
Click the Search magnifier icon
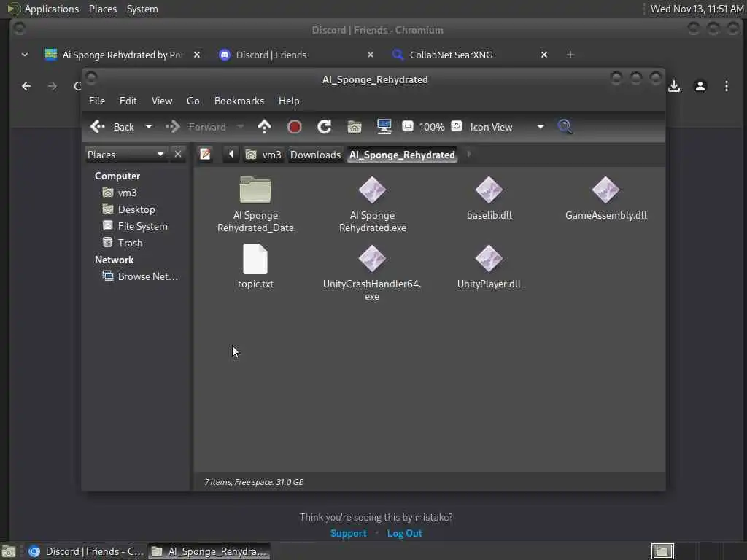(565, 127)
